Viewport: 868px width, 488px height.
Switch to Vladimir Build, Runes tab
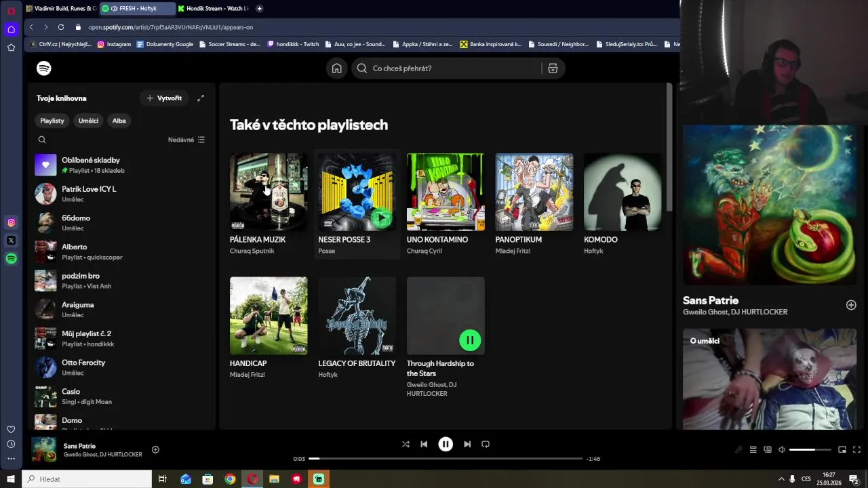[x=61, y=8]
